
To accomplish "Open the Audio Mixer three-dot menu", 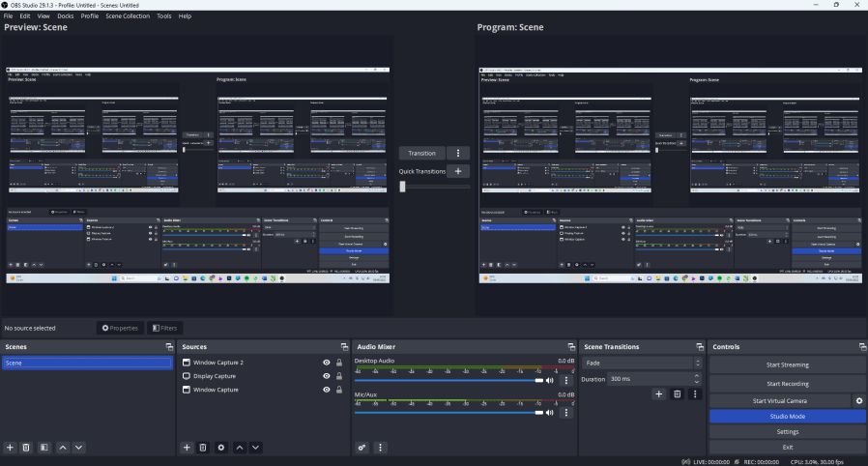I will point(380,448).
